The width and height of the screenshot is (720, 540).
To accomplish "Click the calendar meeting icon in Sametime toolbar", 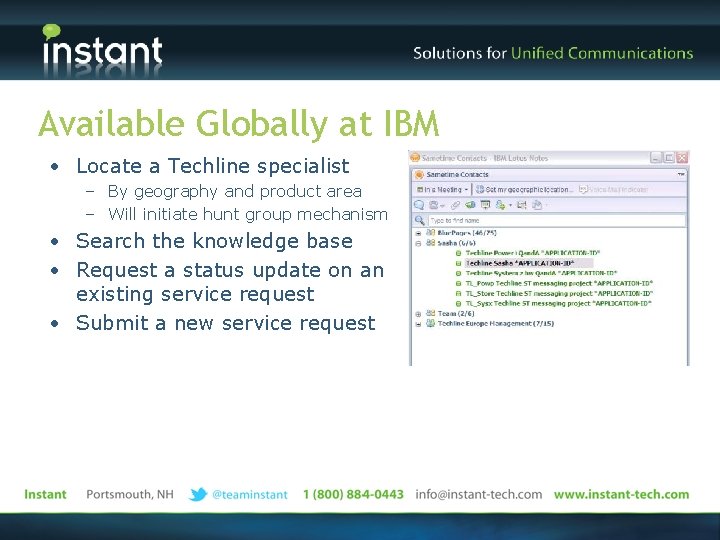I will pos(522,205).
